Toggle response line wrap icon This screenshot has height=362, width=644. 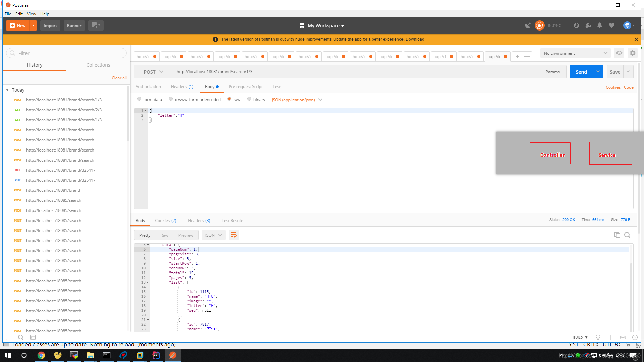(x=234, y=235)
